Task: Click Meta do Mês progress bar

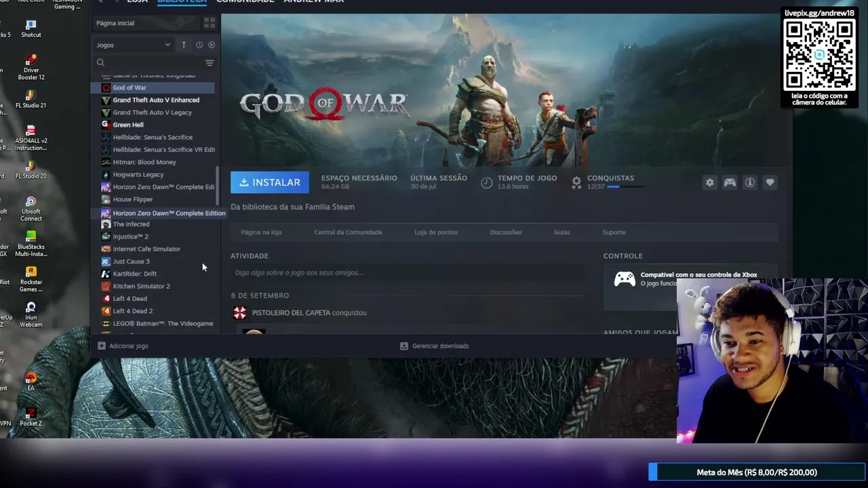Action: tap(757, 472)
